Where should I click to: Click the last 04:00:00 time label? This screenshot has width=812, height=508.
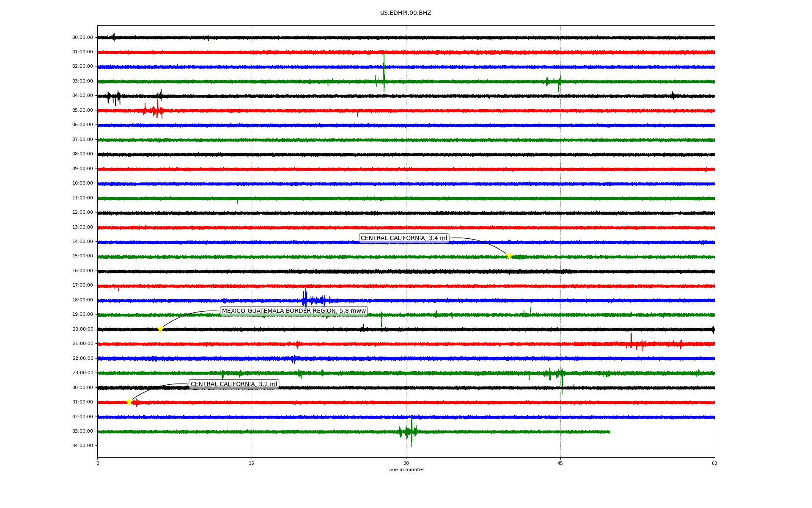coord(82,446)
